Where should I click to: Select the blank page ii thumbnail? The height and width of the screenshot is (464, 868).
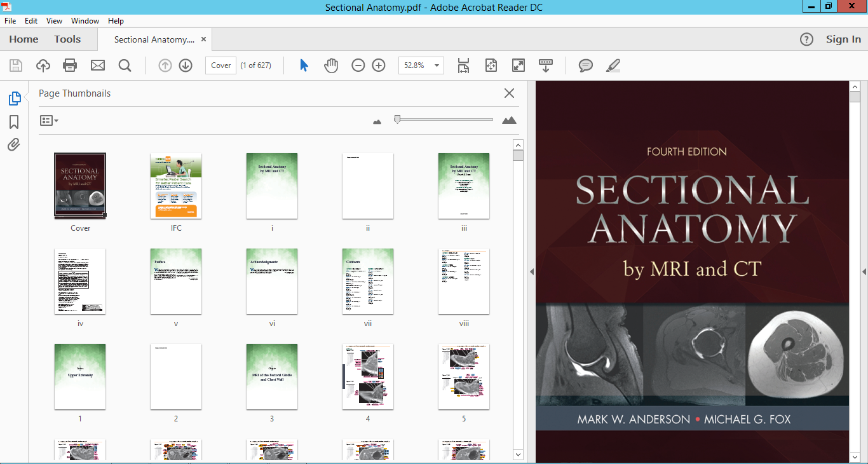(x=368, y=186)
